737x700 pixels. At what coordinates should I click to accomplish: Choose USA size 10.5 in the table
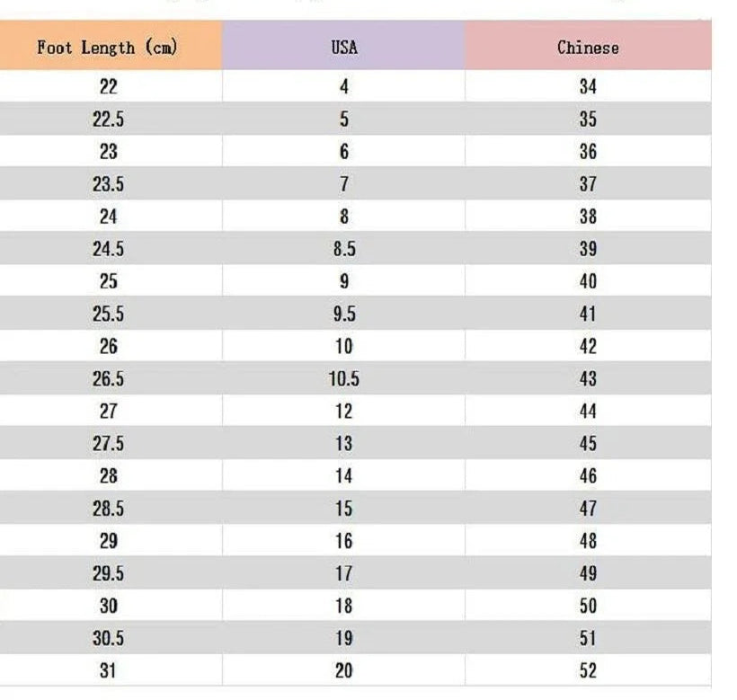click(343, 379)
